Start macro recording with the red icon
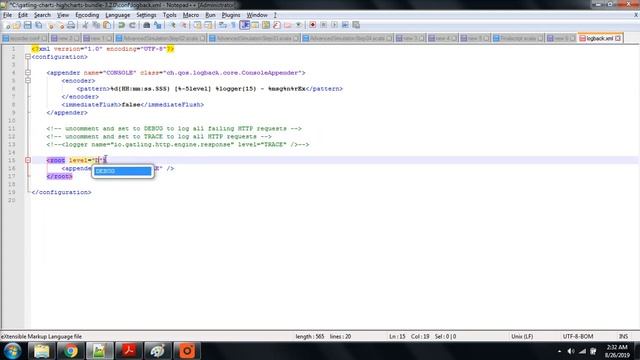The height and width of the screenshot is (360, 640). (x=313, y=25)
